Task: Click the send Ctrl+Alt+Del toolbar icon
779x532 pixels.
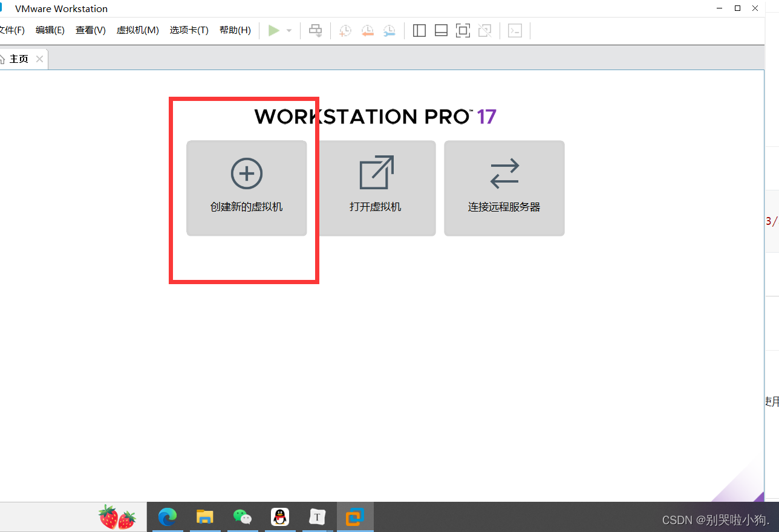Action: point(316,30)
